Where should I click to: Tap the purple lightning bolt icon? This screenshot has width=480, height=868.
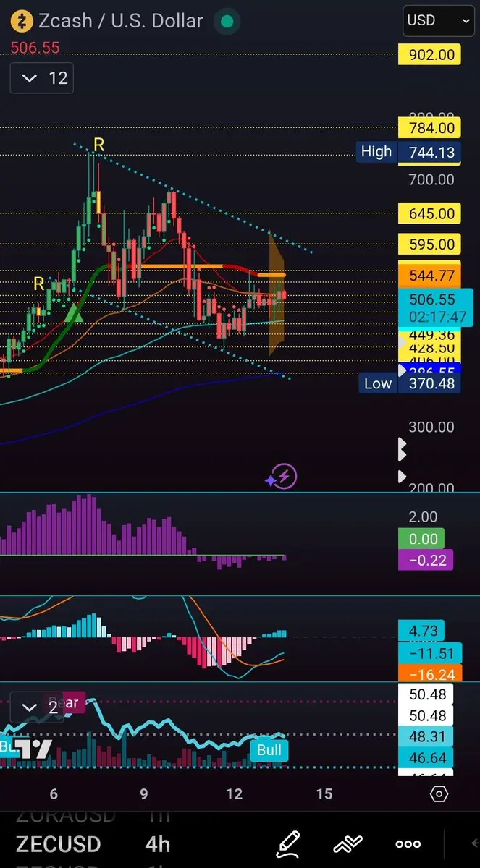(285, 477)
